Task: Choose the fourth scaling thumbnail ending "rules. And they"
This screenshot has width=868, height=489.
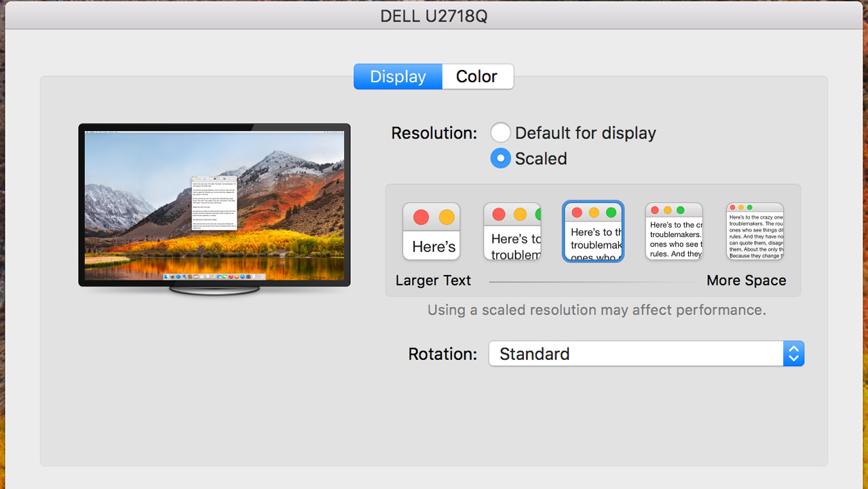Action: tap(674, 232)
